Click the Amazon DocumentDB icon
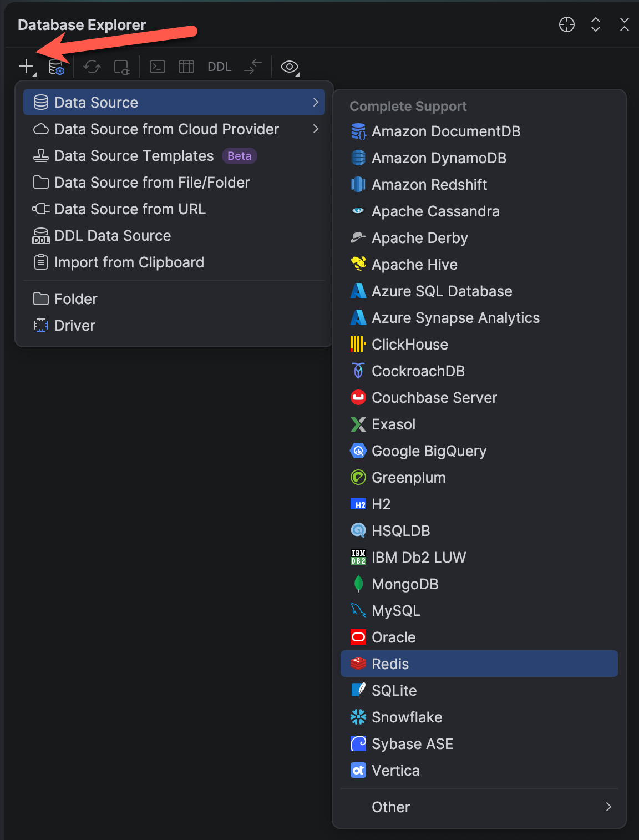The width and height of the screenshot is (639, 840). tap(358, 131)
